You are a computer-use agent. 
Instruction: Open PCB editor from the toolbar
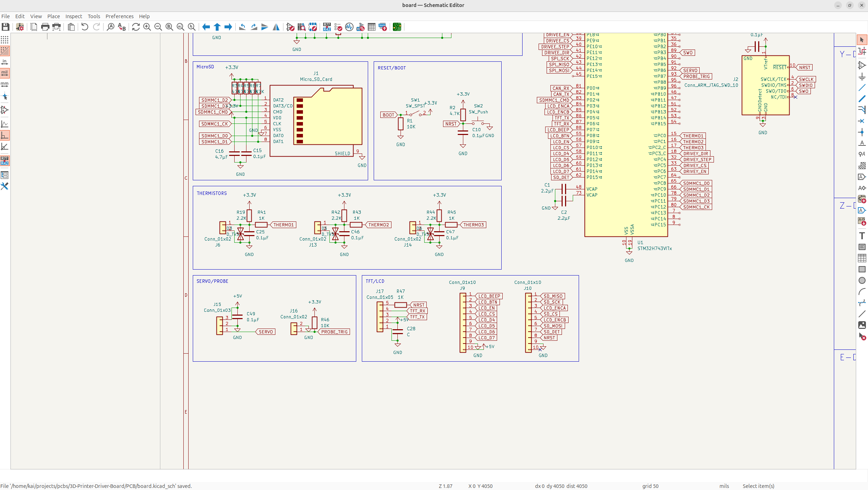397,27
